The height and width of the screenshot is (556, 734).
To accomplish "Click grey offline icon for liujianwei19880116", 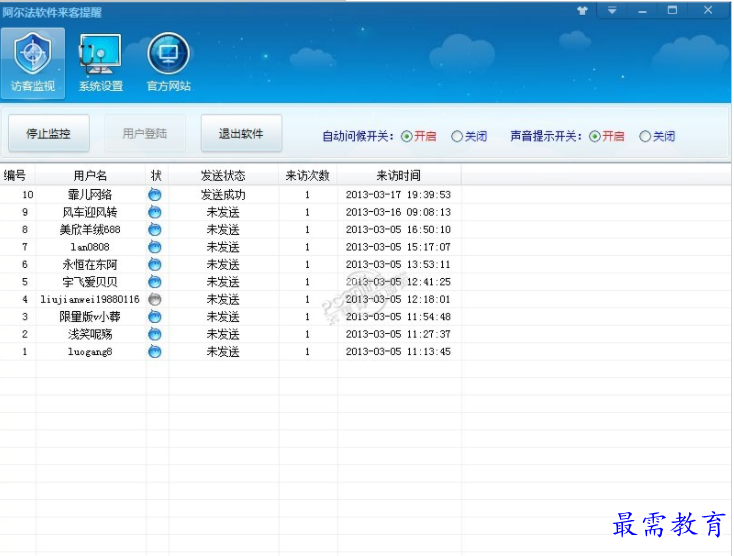I will 155,300.
